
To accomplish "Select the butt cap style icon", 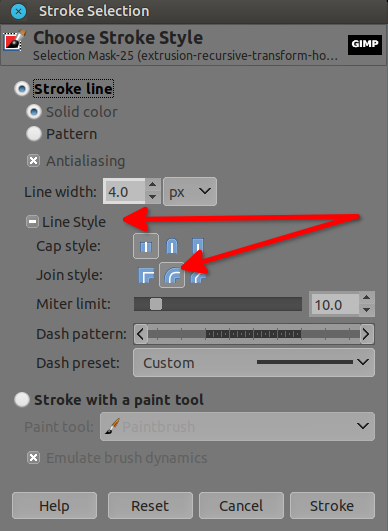I will coord(146,246).
